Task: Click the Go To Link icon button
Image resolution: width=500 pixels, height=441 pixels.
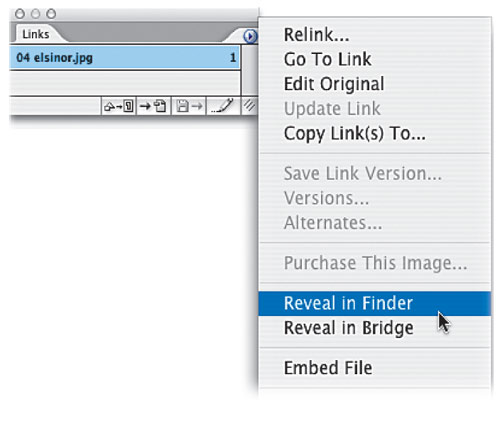Action: tap(153, 106)
